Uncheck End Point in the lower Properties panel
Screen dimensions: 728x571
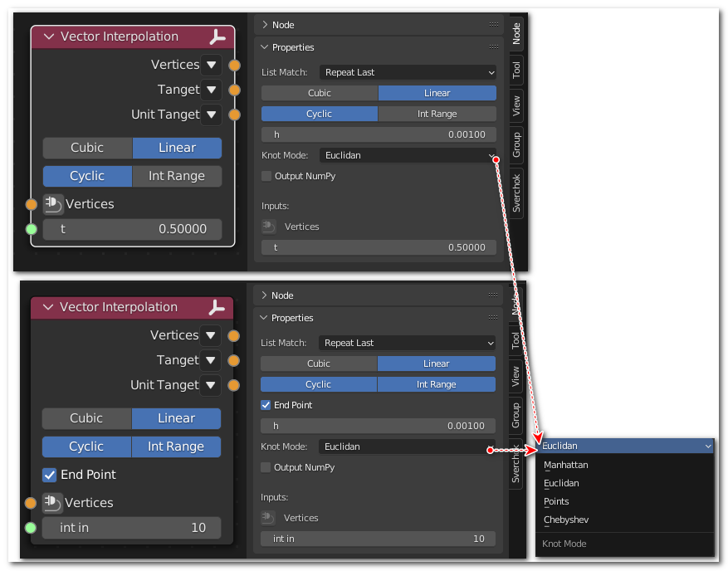[x=266, y=405]
